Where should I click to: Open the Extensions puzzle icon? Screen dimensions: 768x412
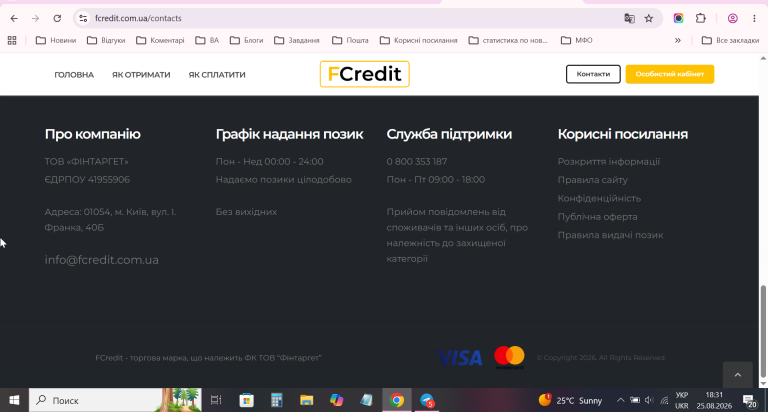[700, 18]
